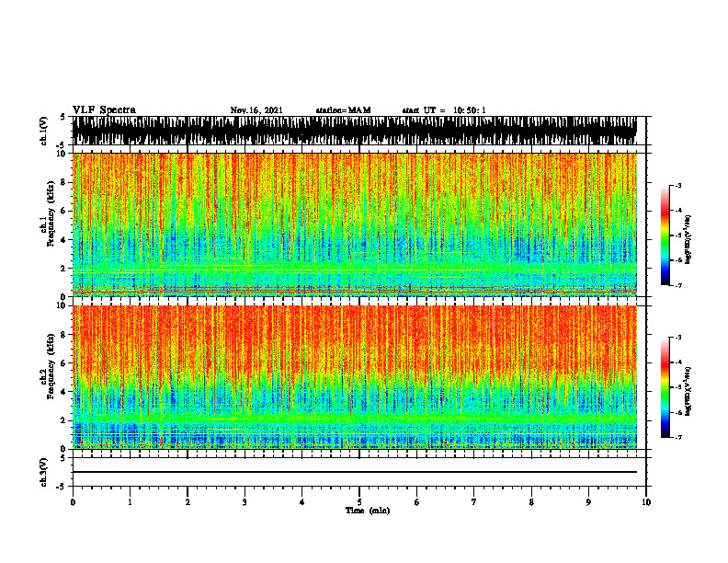Click the ch.1(V) lower tick '-5'
728x563 pixels.
[x=61, y=145]
